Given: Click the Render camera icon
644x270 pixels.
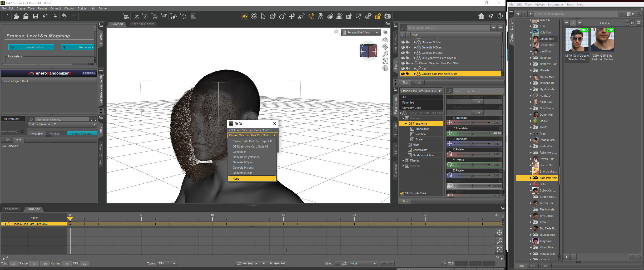Looking at the screenshot, I should [x=388, y=17].
